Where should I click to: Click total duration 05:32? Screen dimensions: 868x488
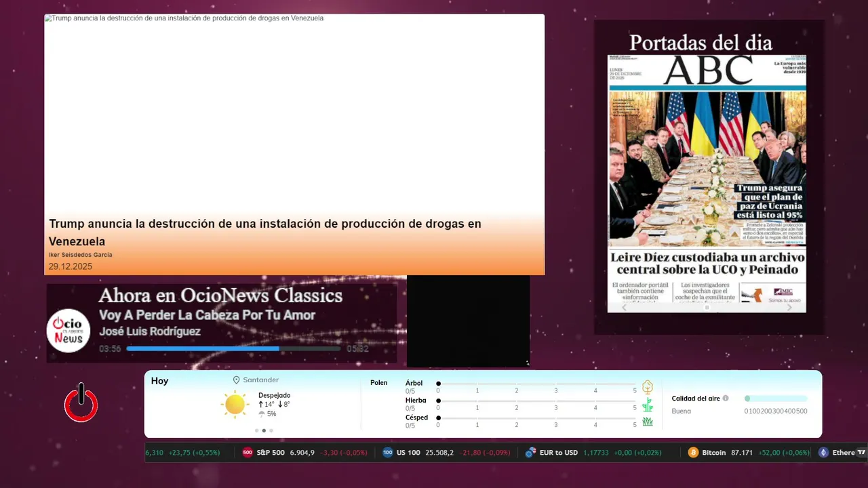(x=357, y=348)
